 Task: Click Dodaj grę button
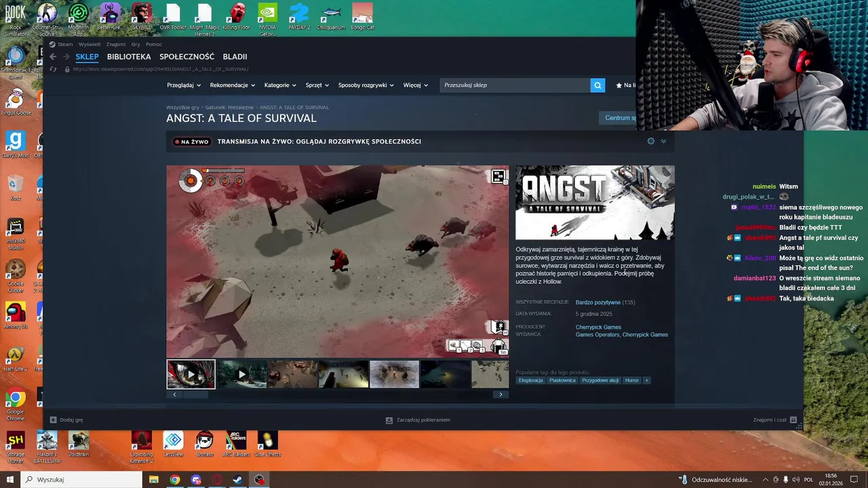[66, 420]
